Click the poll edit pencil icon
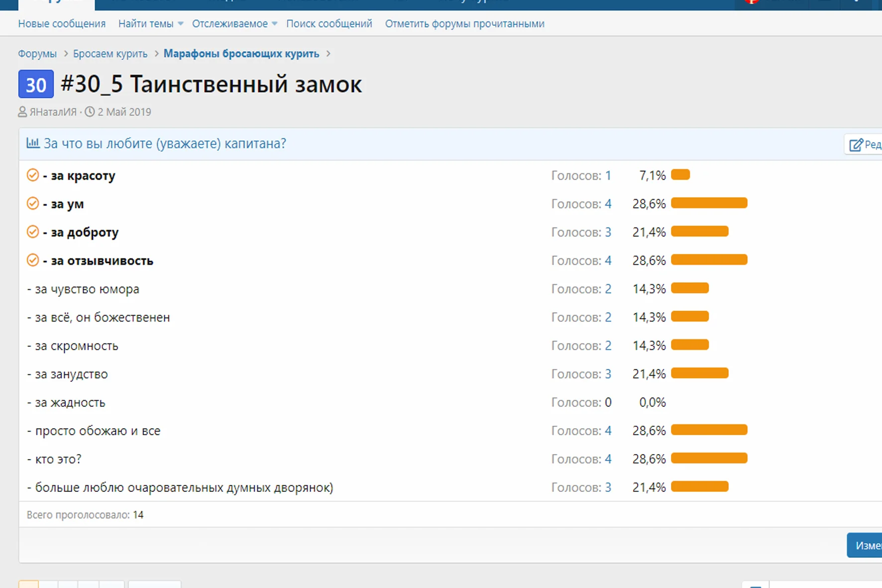The image size is (882, 588). click(x=856, y=145)
